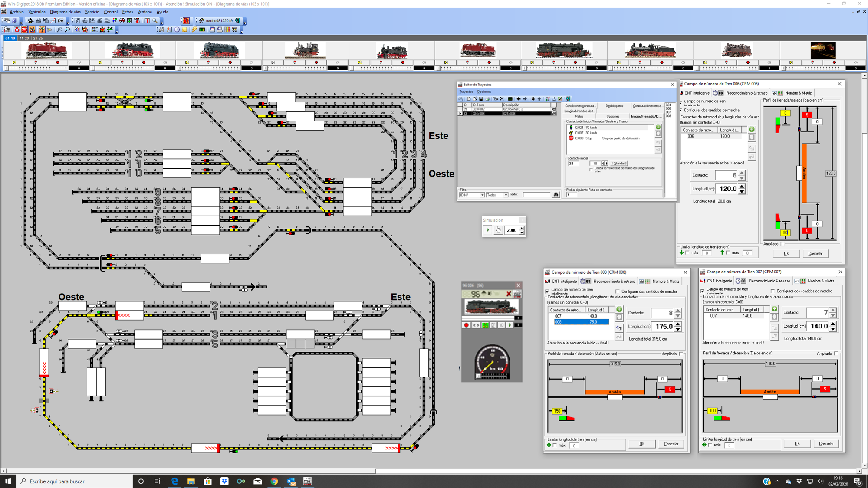
Task: Click the simulation play button
Action: 488,230
